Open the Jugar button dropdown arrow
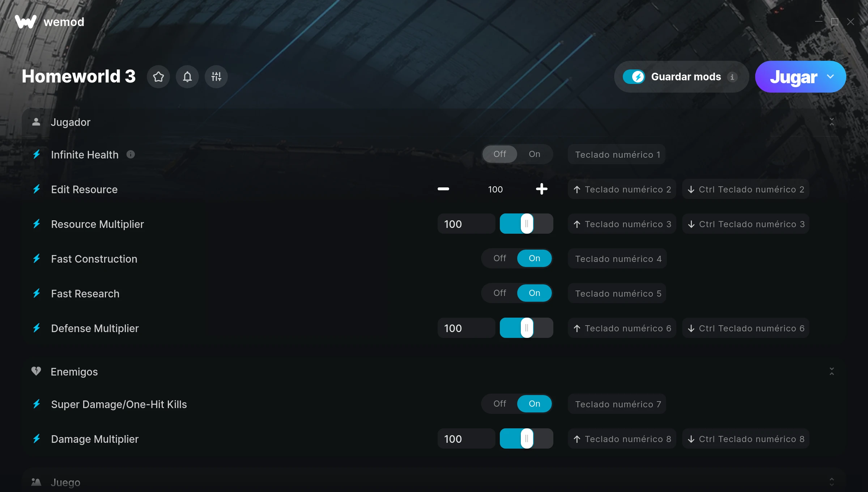This screenshot has height=492, width=868. tap(831, 77)
